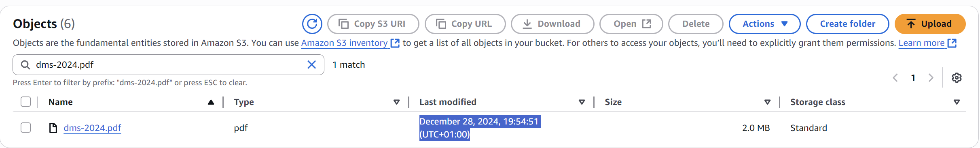Select all objects with header checkbox

coord(26,102)
